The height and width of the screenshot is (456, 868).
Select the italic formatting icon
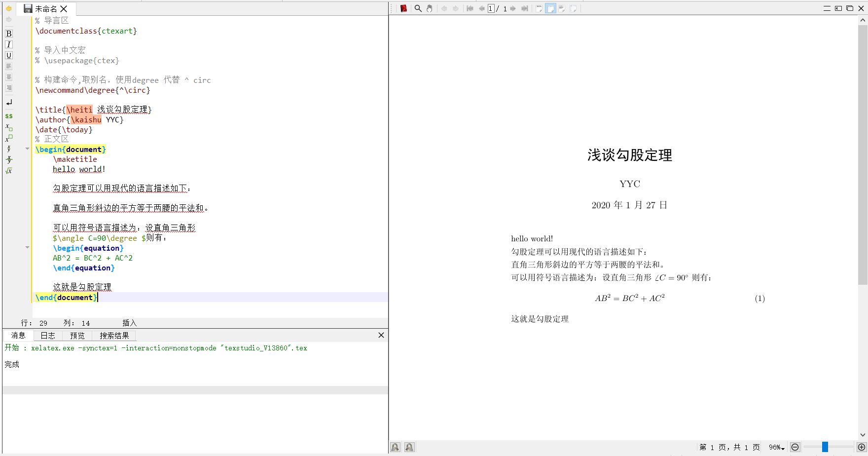(8, 44)
